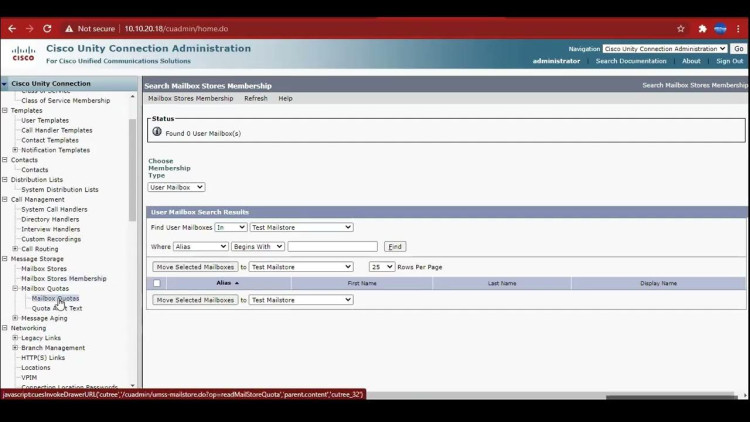This screenshot has height=422, width=750.
Task: Click the Not secure warning icon
Action: pyautogui.click(x=69, y=29)
